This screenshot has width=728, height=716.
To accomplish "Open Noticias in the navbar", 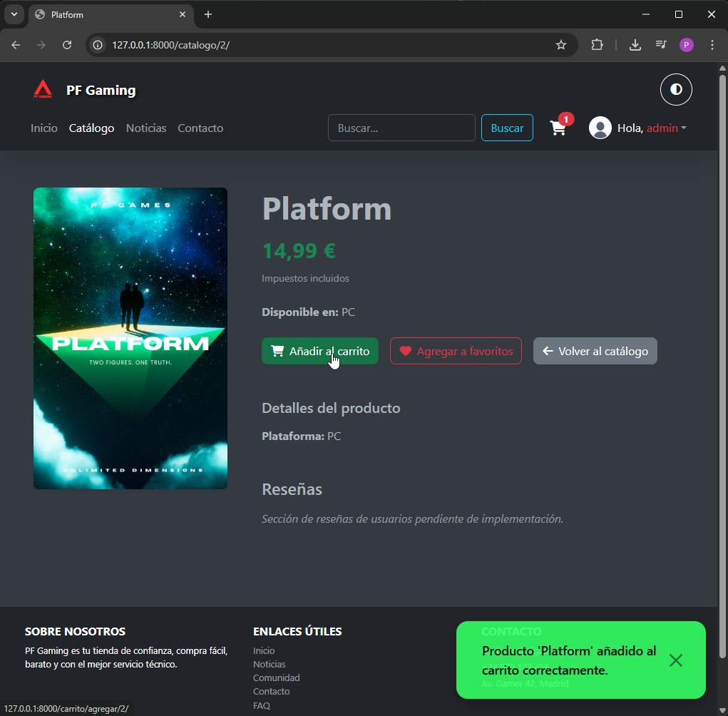I will tap(146, 128).
